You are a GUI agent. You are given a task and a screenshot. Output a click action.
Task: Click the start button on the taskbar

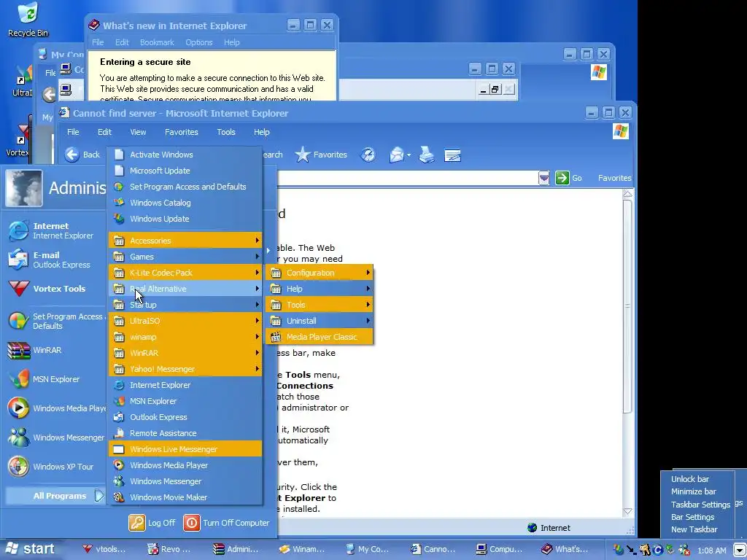coord(30,548)
